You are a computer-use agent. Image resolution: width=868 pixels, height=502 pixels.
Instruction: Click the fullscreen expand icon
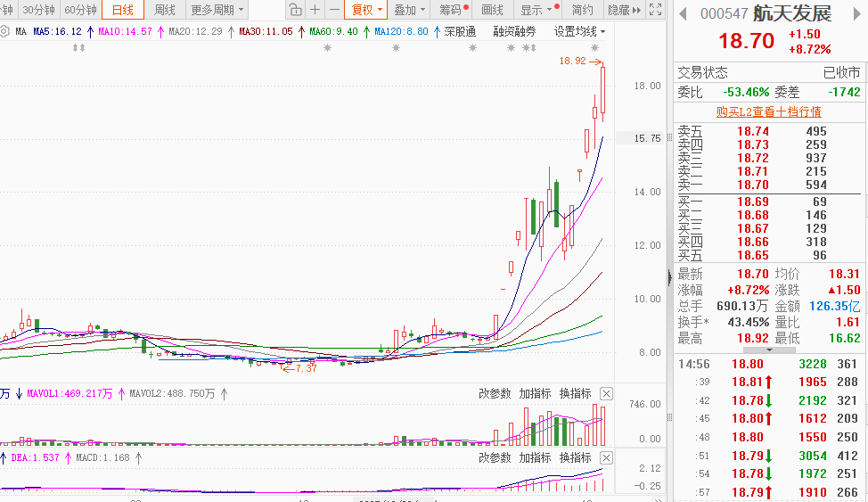(x=655, y=10)
